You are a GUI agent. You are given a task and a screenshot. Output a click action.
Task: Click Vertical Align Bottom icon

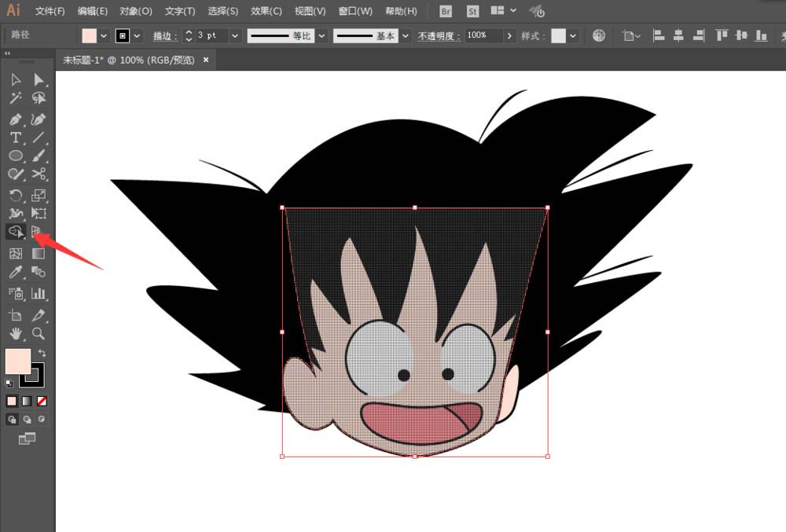[x=761, y=35]
